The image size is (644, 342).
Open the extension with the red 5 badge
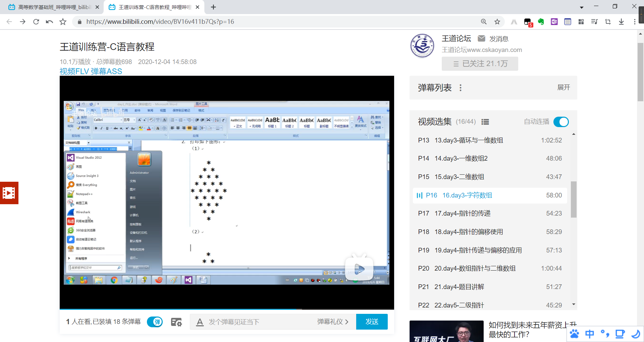tap(528, 22)
